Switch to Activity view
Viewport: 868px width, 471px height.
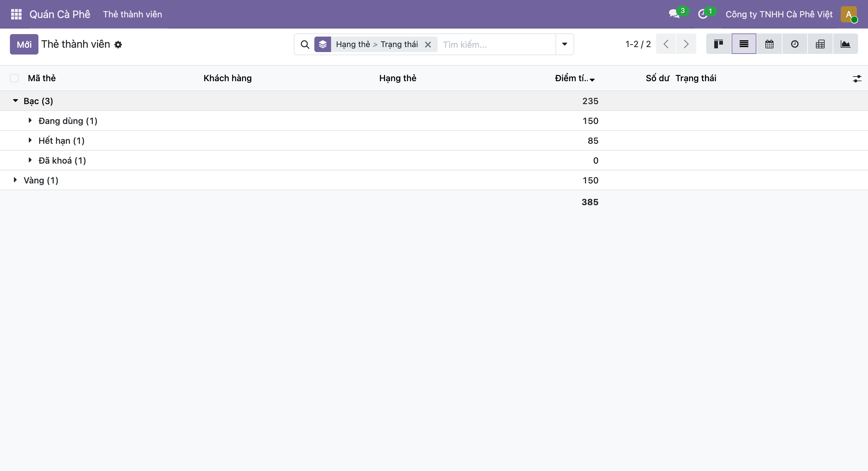795,44
